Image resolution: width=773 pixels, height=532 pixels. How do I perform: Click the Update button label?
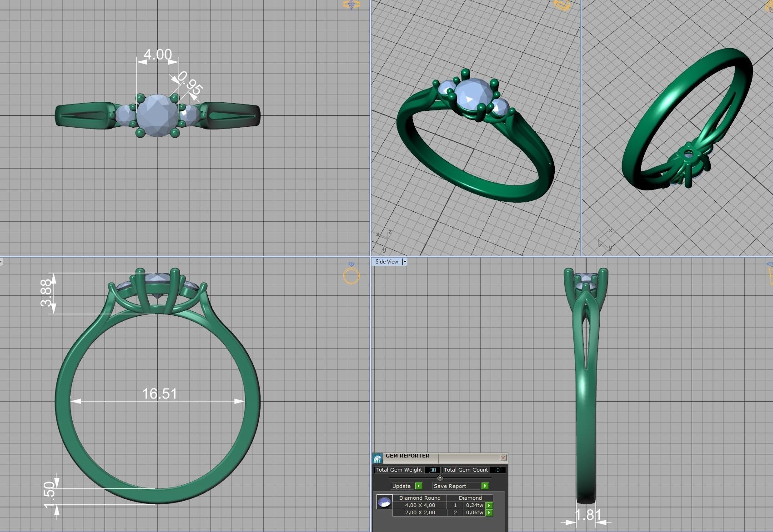(x=402, y=486)
